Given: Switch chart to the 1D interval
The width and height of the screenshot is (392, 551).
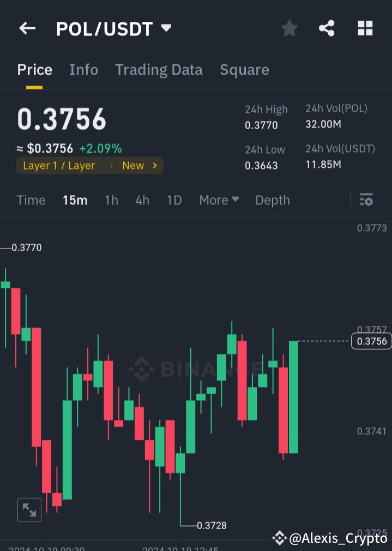Looking at the screenshot, I should 174,200.
